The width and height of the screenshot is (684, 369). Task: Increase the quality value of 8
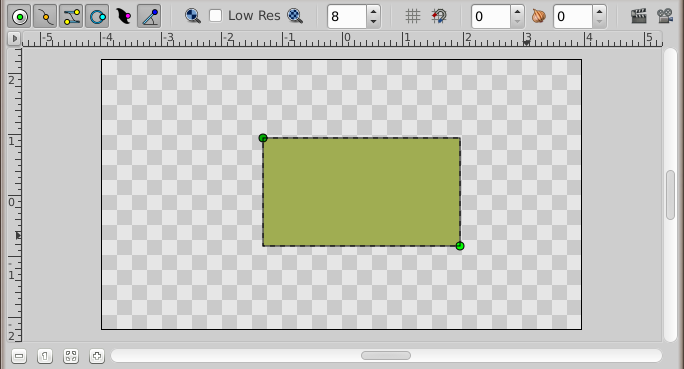[x=373, y=11]
